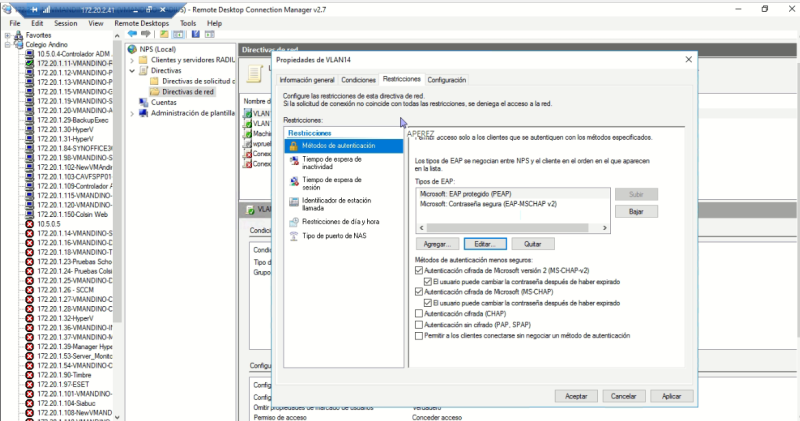Select server 172.20.1.29-BackupExec
The height and width of the screenshot is (421, 800).
click(72, 120)
